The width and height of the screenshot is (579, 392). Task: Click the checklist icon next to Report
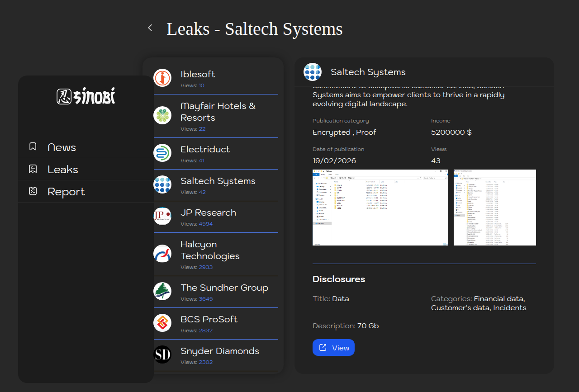pos(33,191)
